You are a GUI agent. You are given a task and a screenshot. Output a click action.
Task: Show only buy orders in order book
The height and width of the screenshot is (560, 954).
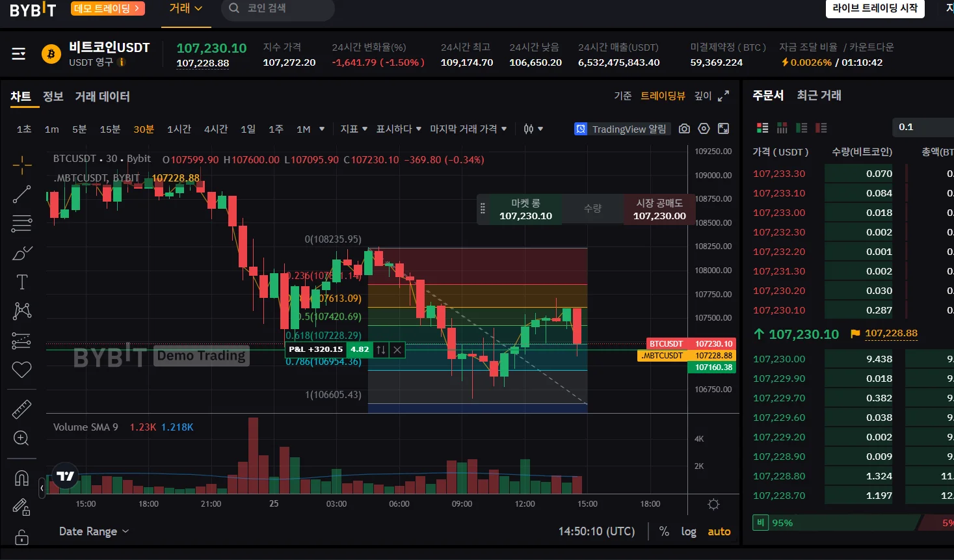802,127
